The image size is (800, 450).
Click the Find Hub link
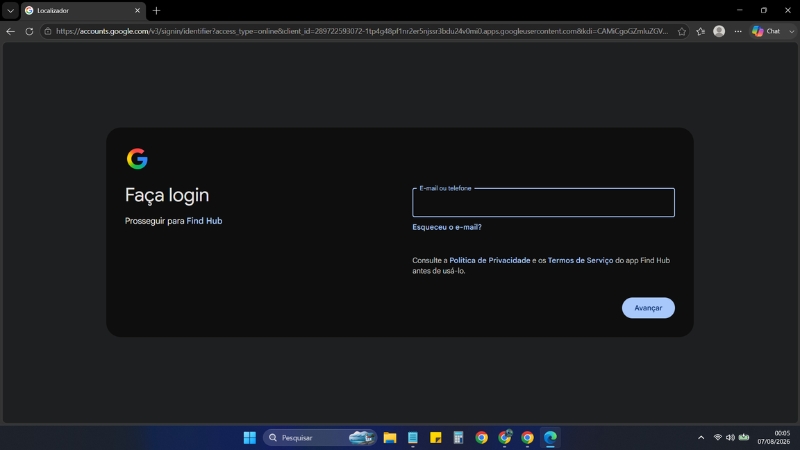204,221
